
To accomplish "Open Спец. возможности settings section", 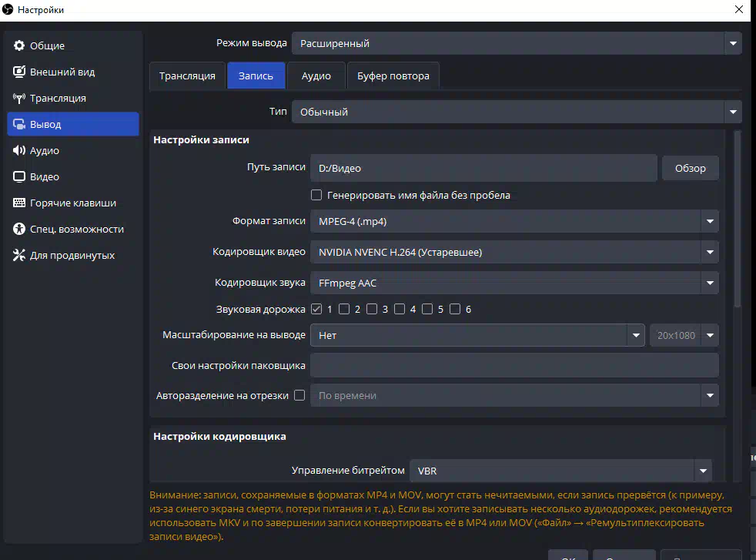I will click(x=73, y=229).
